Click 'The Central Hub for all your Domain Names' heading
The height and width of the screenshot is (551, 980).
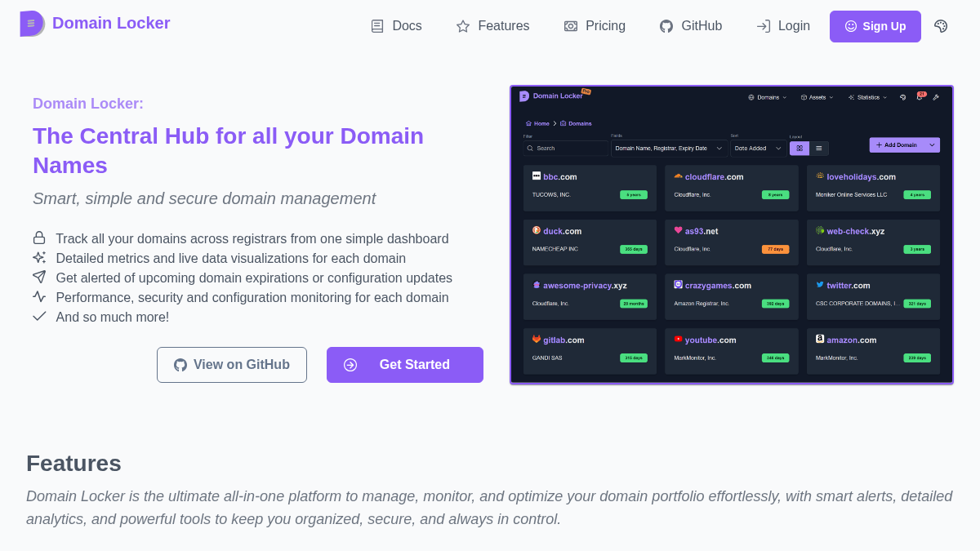[x=229, y=150]
